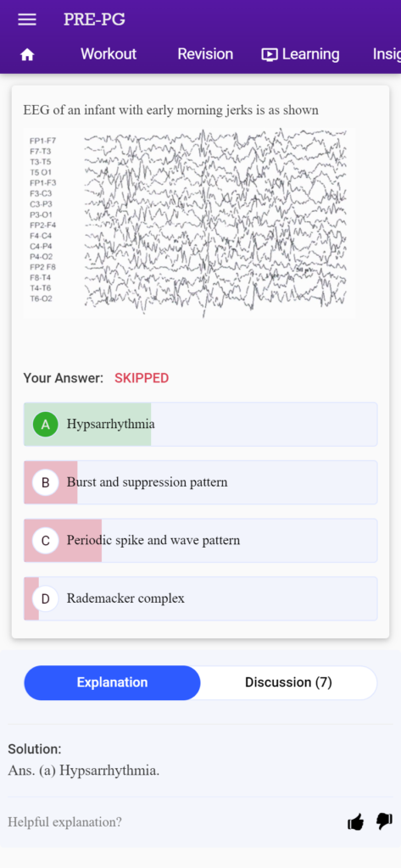Open Discussion (7) comments

click(288, 682)
